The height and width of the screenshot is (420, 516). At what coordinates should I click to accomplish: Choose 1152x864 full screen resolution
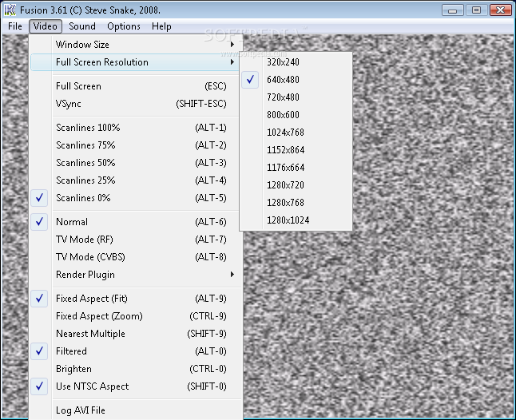(296, 149)
